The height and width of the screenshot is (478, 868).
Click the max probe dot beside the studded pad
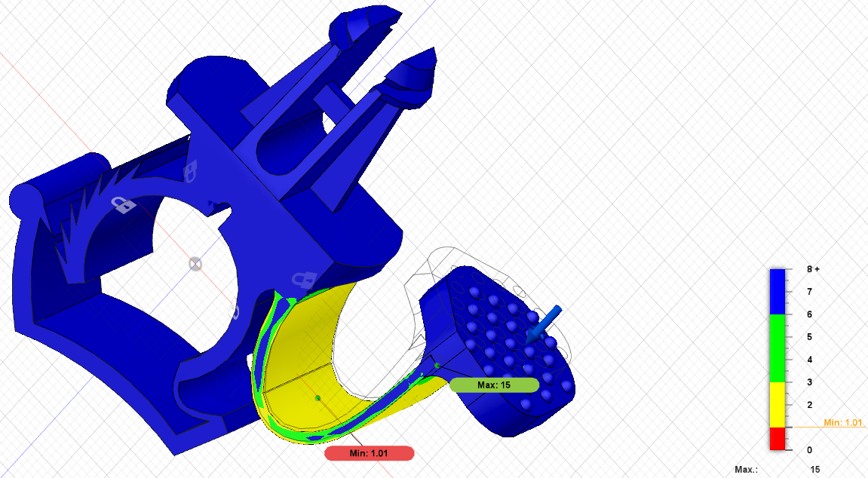point(437,365)
